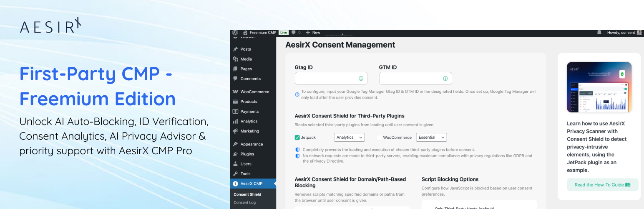Click the plus New icon in admin bar

(x=308, y=33)
